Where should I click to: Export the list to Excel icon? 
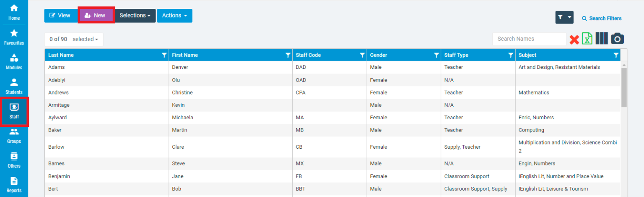pyautogui.click(x=587, y=39)
